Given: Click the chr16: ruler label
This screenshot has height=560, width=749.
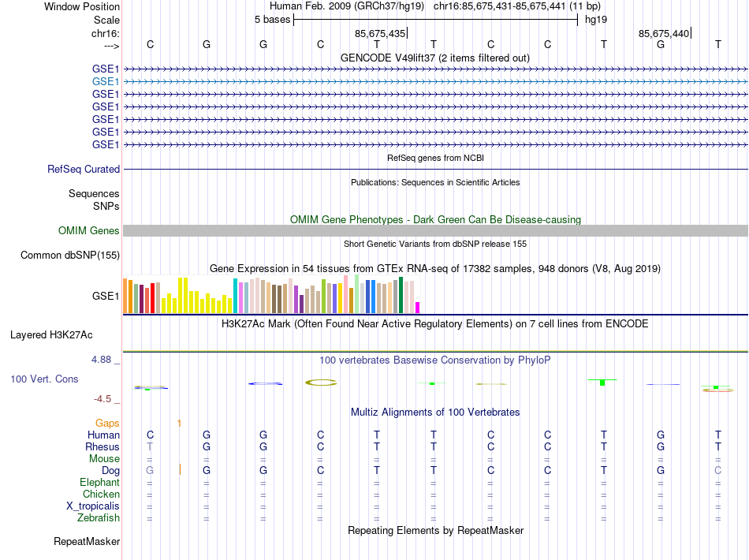Looking at the screenshot, I should pos(106,33).
